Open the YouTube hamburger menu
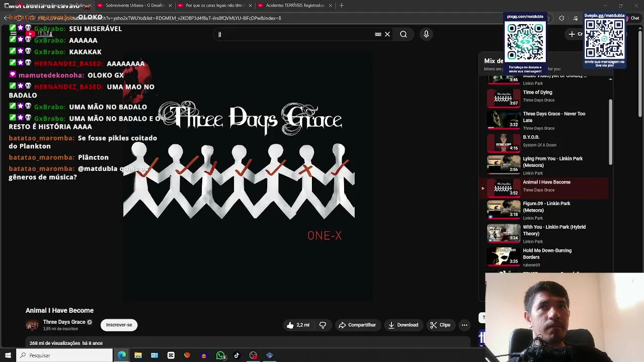This screenshot has height=362, width=644. pyautogui.click(x=14, y=34)
